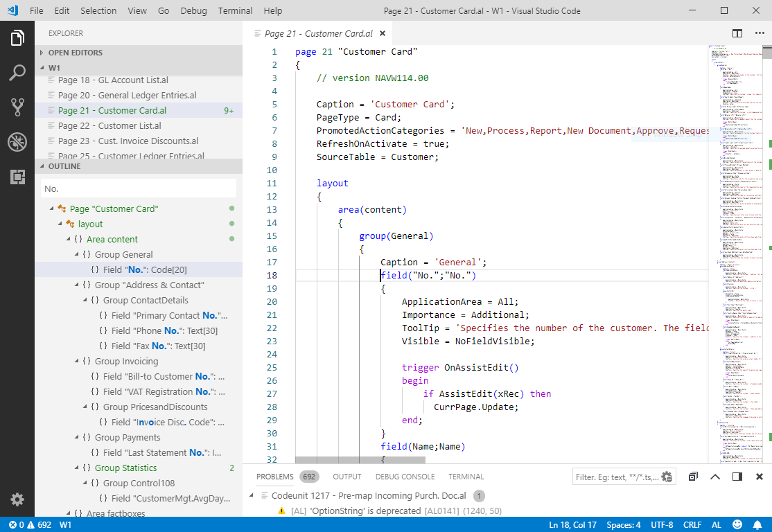This screenshot has width=772, height=532.
Task: Open the Manage gear menu
Action: click(17, 499)
